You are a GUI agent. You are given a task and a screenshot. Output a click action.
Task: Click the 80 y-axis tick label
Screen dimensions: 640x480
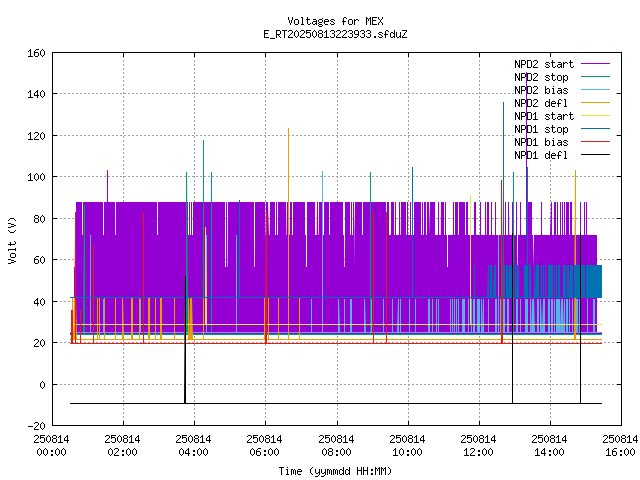pos(39,219)
